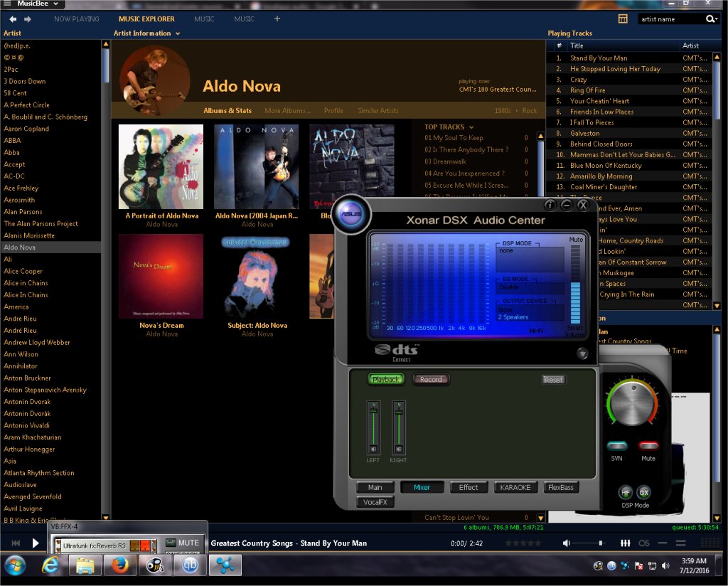Click the DSP MODE display box
728x586 pixels.
click(x=530, y=259)
